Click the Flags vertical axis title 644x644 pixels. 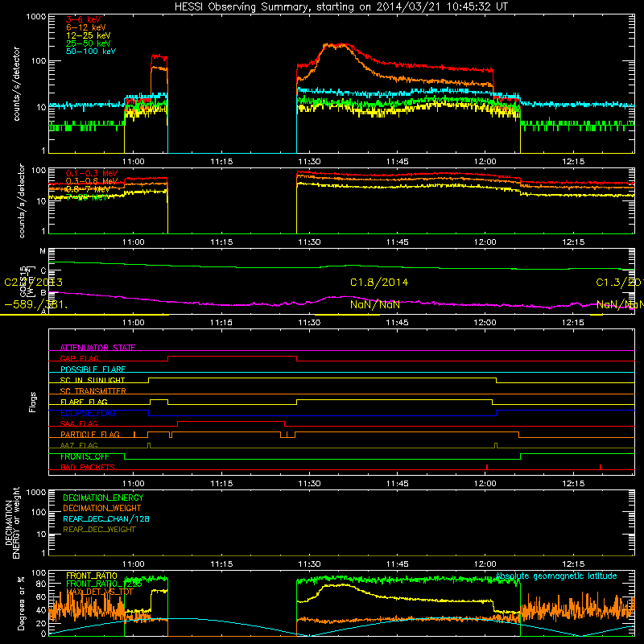[x=33, y=402]
